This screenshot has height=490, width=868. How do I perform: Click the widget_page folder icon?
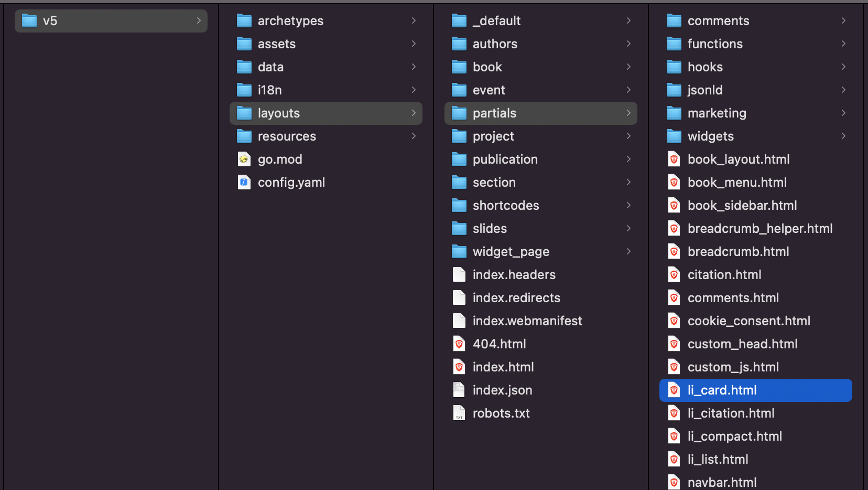(459, 252)
